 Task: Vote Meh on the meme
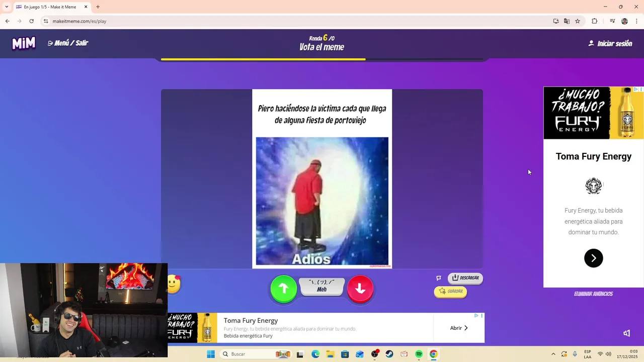(x=322, y=286)
